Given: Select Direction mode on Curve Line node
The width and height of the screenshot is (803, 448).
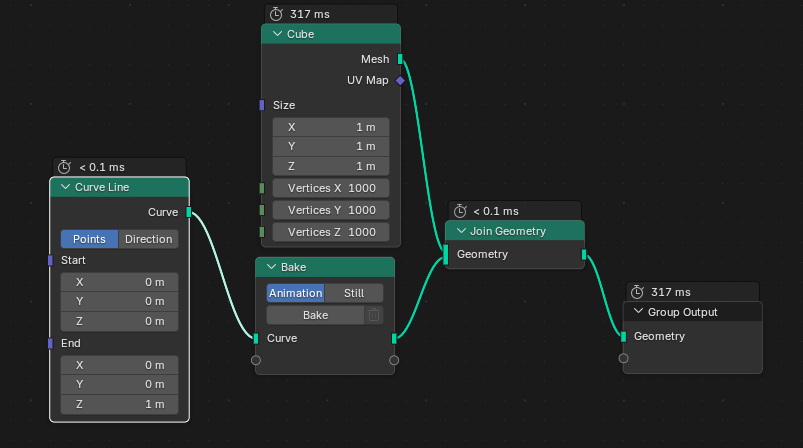Looking at the screenshot, I should coord(149,239).
